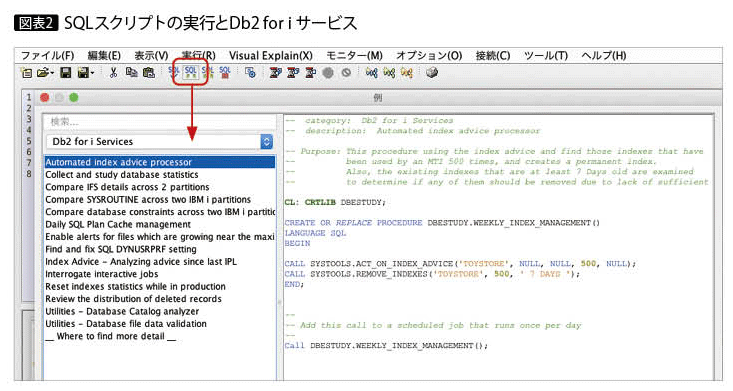Click the Save floppy disk icon

[x=65, y=73]
